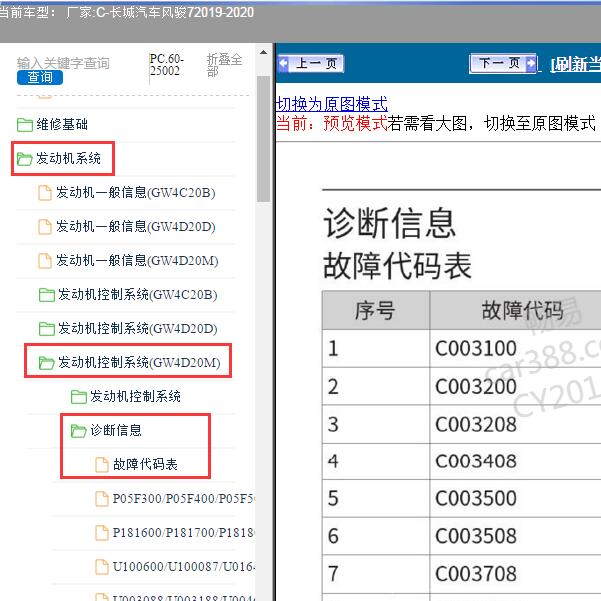601x601 pixels.
Task: Click the 发动机一般信息(GW4D20M) document icon
Action: 45,261
